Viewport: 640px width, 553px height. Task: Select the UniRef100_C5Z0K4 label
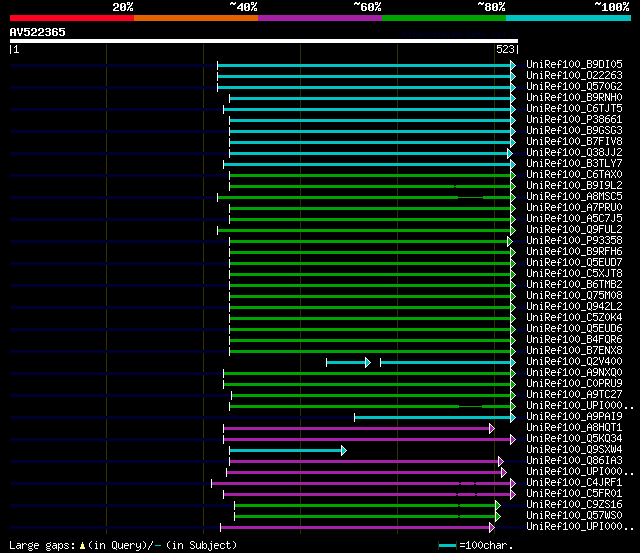[574, 318]
